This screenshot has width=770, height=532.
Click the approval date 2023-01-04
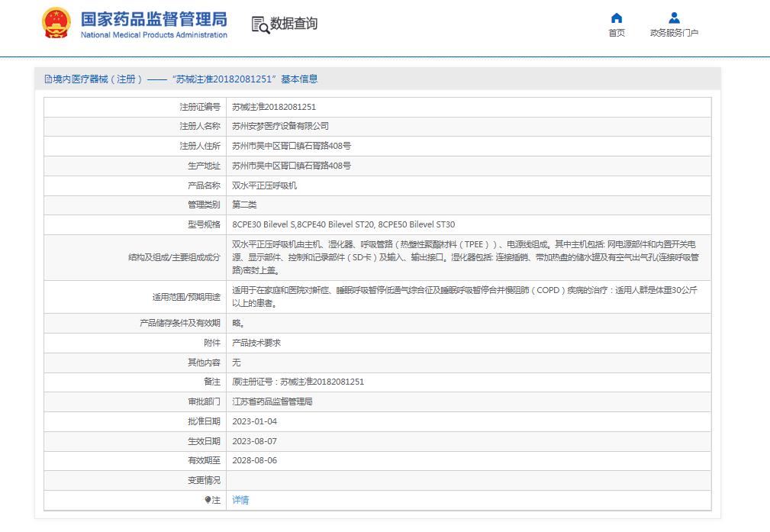[x=253, y=421]
